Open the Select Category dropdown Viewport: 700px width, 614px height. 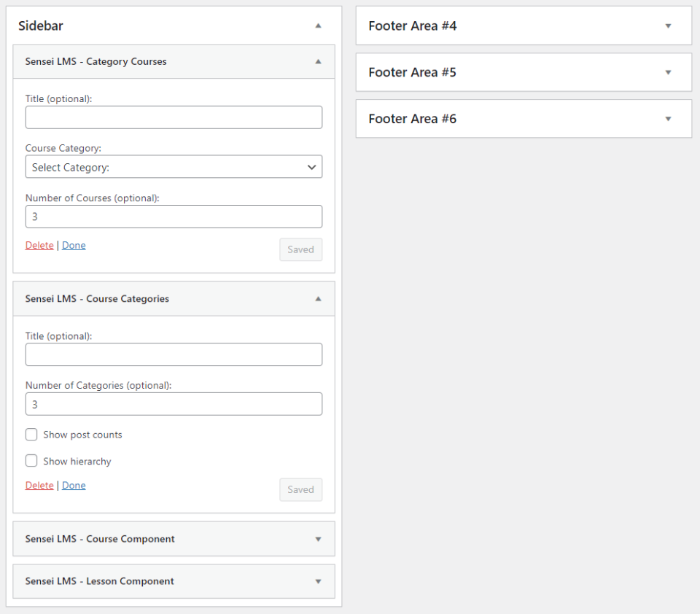coord(174,167)
